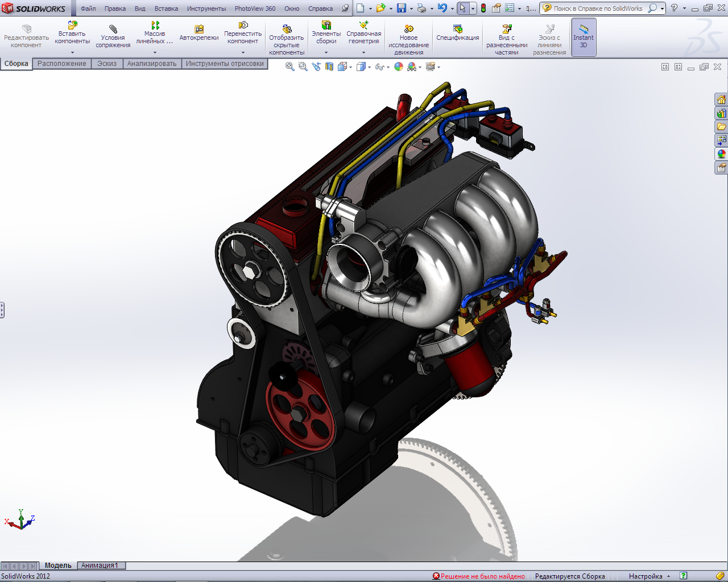Switch to the Анализировать tab
The height and width of the screenshot is (582, 728).
coord(152,64)
